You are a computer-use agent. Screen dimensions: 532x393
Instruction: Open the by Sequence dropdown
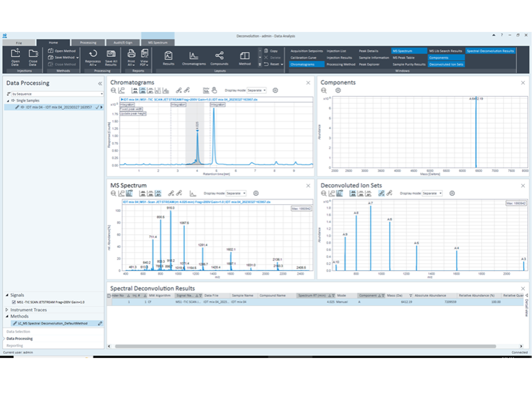click(x=57, y=94)
